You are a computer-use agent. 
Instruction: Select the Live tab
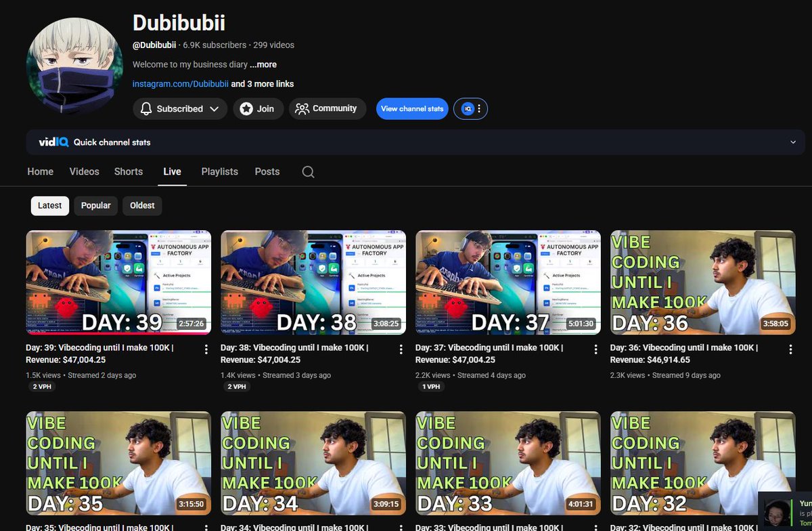[173, 171]
